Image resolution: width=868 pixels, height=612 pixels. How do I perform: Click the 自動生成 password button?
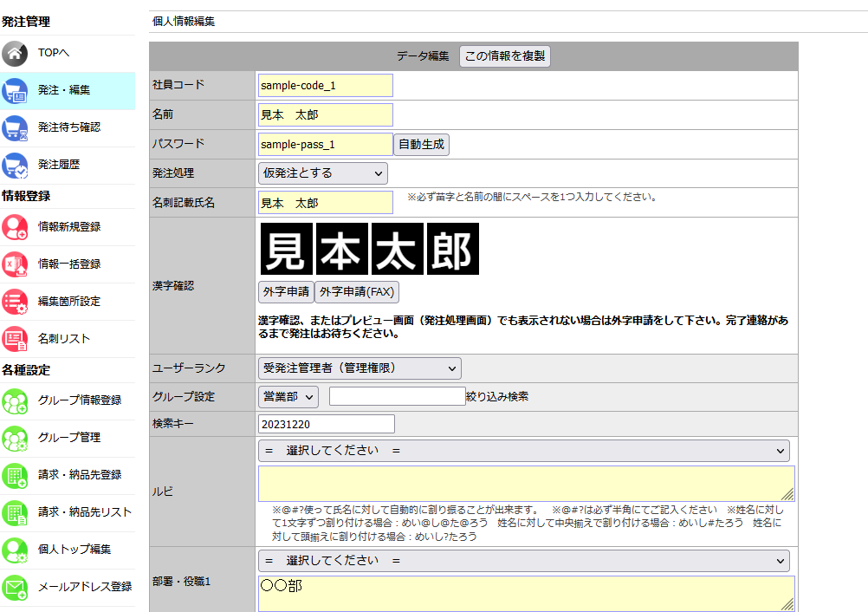[422, 145]
